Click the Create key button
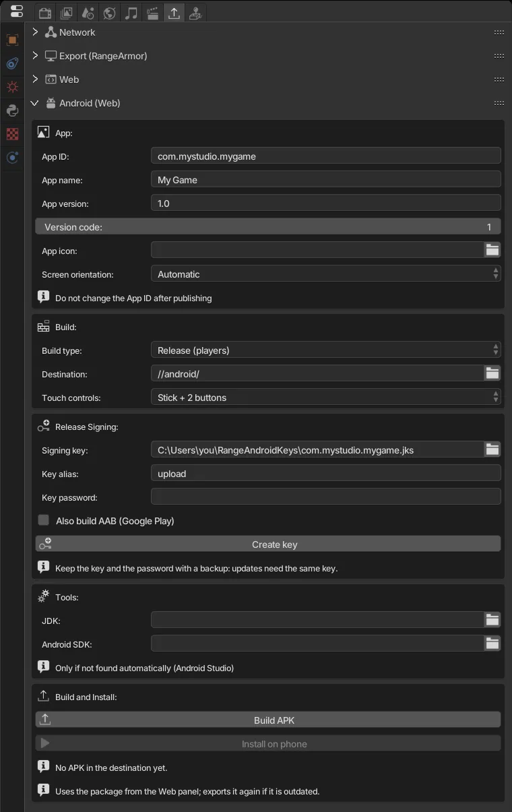Image resolution: width=512 pixels, height=812 pixels. coord(268,544)
